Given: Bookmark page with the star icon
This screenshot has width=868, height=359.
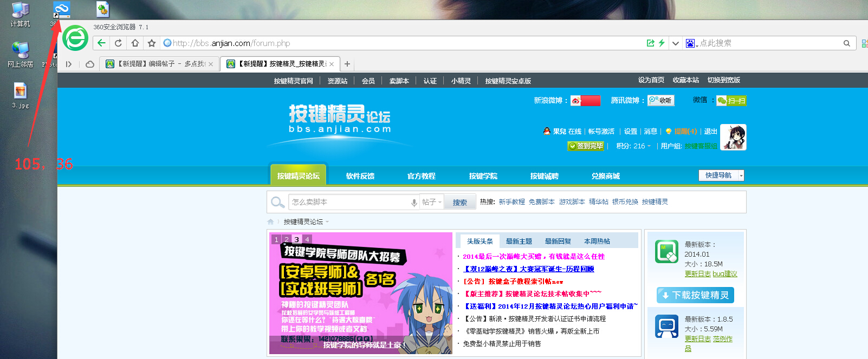Looking at the screenshot, I should (152, 43).
